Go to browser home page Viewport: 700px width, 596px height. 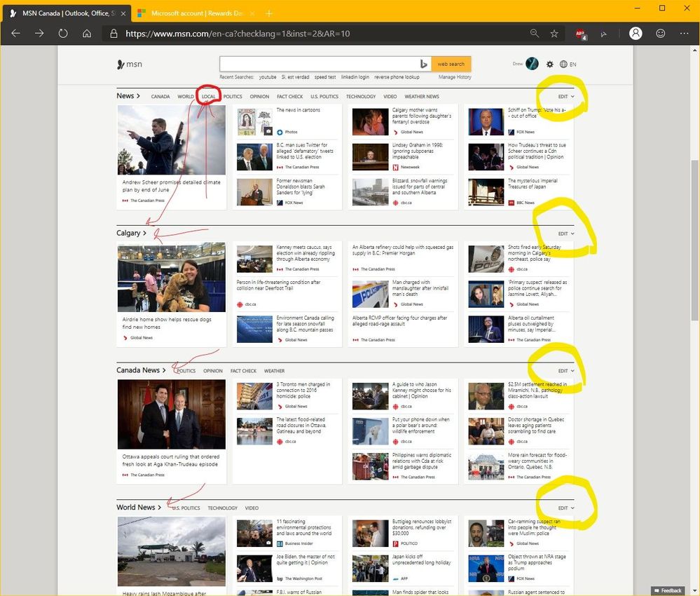tap(87, 34)
